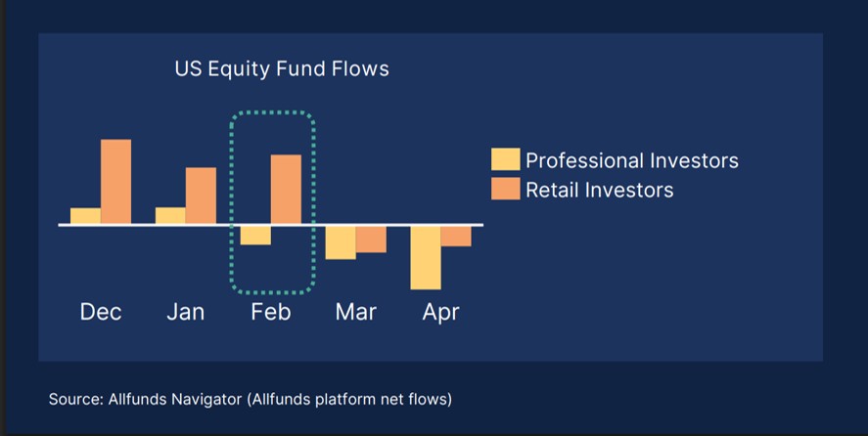Select the Professional Investors legend label

tap(631, 160)
